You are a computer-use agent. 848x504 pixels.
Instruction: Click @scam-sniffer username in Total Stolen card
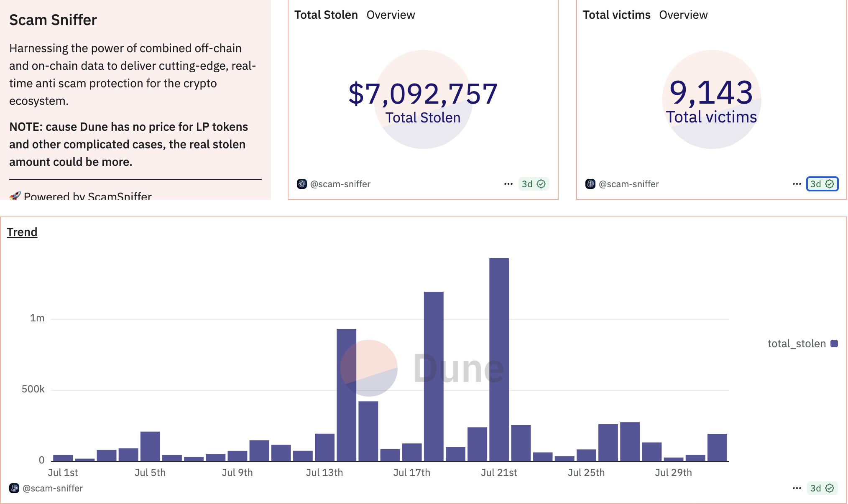click(340, 184)
